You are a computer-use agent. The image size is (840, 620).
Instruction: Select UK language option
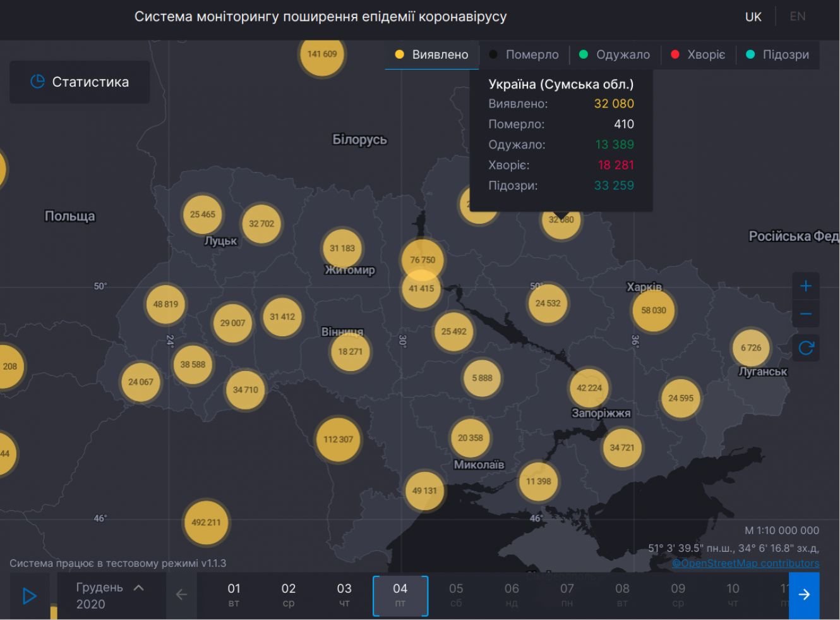pyautogui.click(x=753, y=17)
